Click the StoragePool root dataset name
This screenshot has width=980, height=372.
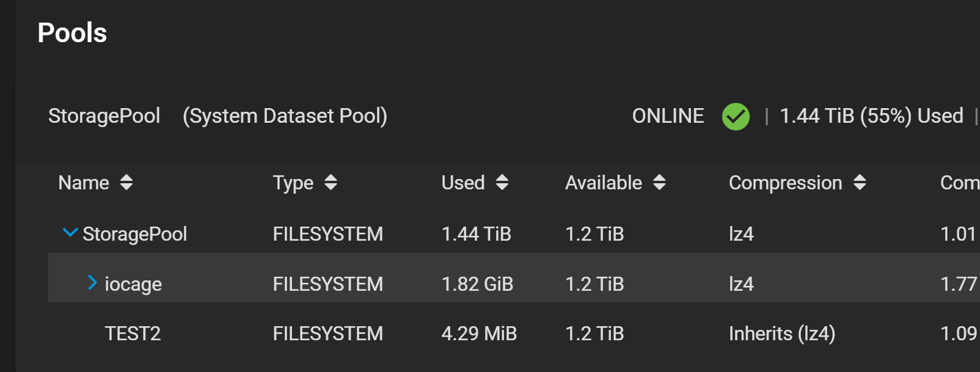[x=135, y=234]
